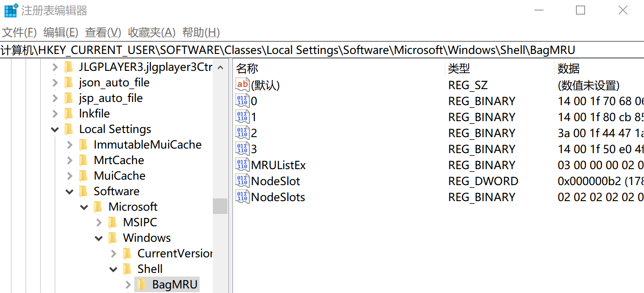This screenshot has width=644, height=293.
Task: Expand the BagMRU key
Action: pos(128,285)
